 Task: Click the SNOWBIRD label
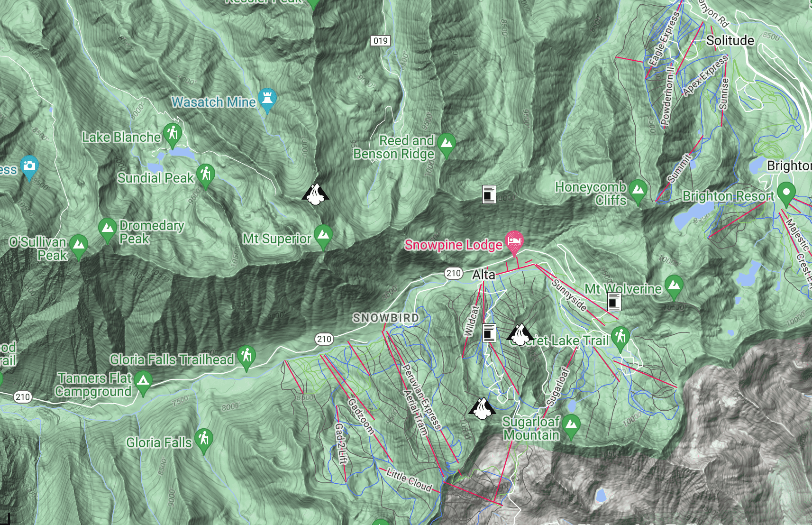pos(386,318)
